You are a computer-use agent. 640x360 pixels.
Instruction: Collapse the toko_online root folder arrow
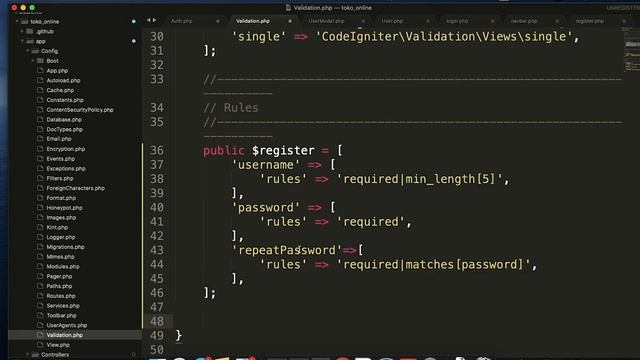click(x=17, y=21)
